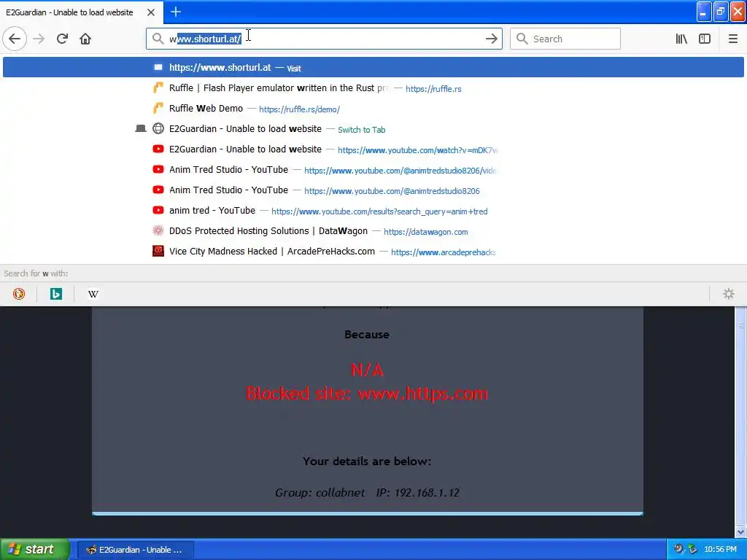Screen dimensions: 747x560
Task: Open the Library icon in toolbar
Action: [681, 39]
